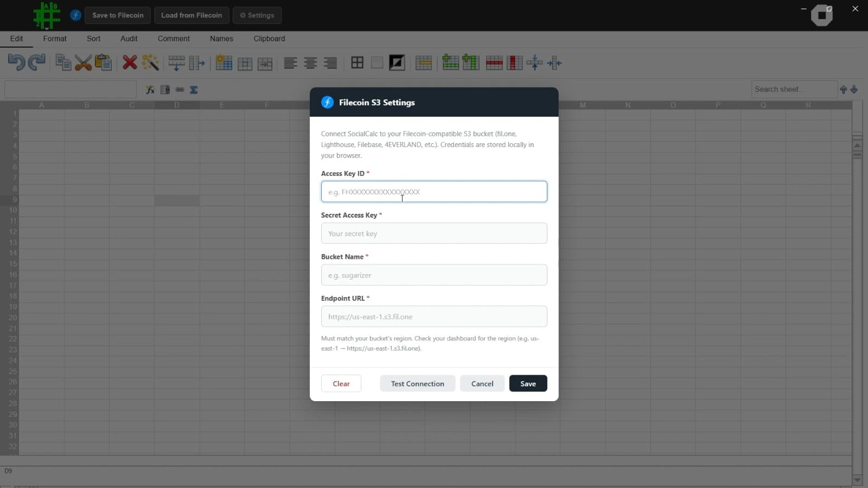Click the SocialCalc green hash logo

click(46, 15)
